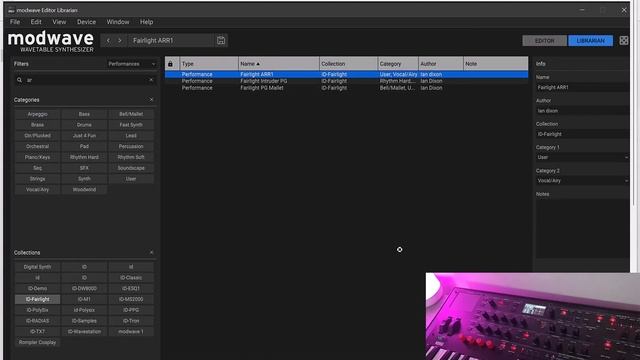The height and width of the screenshot is (360, 640).
Task: Click the Info Name field
Action: 582,87
